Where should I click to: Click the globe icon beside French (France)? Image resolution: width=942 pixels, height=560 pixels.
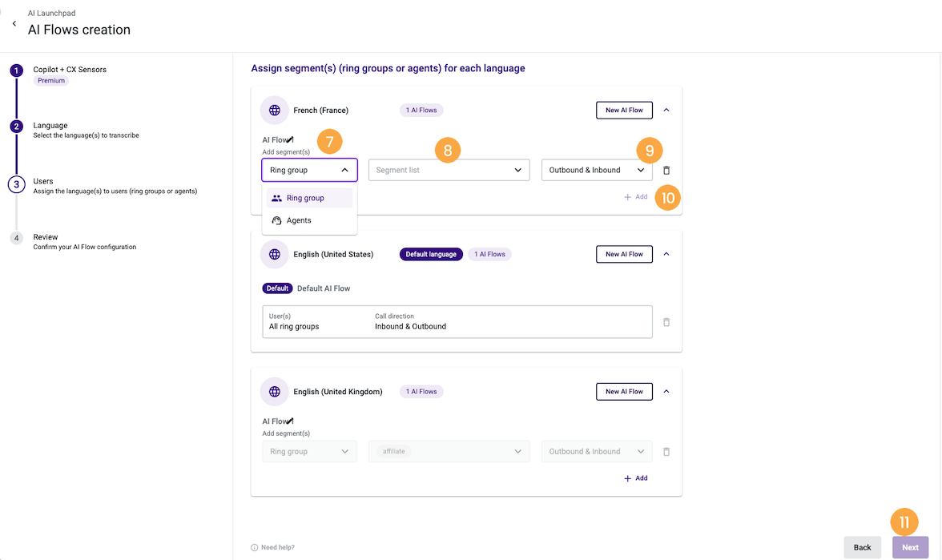274,110
